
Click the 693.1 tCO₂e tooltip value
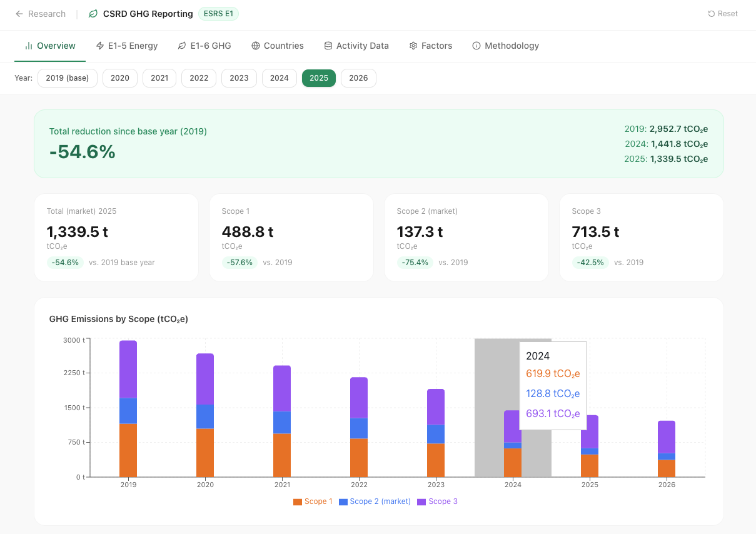click(x=553, y=414)
